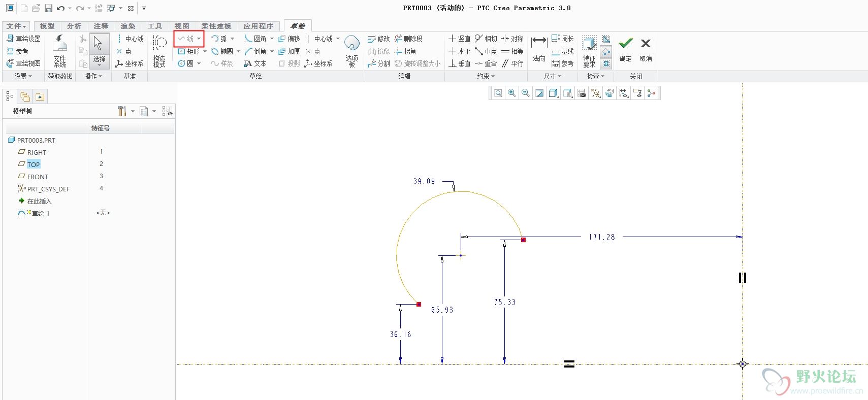
Task: Open the display style cube dropdown
Action: [554, 93]
